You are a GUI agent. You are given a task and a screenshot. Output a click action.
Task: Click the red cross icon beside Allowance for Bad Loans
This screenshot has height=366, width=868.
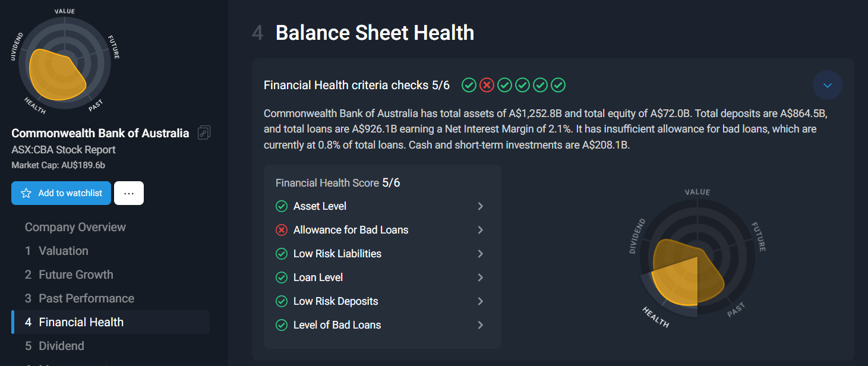point(282,230)
